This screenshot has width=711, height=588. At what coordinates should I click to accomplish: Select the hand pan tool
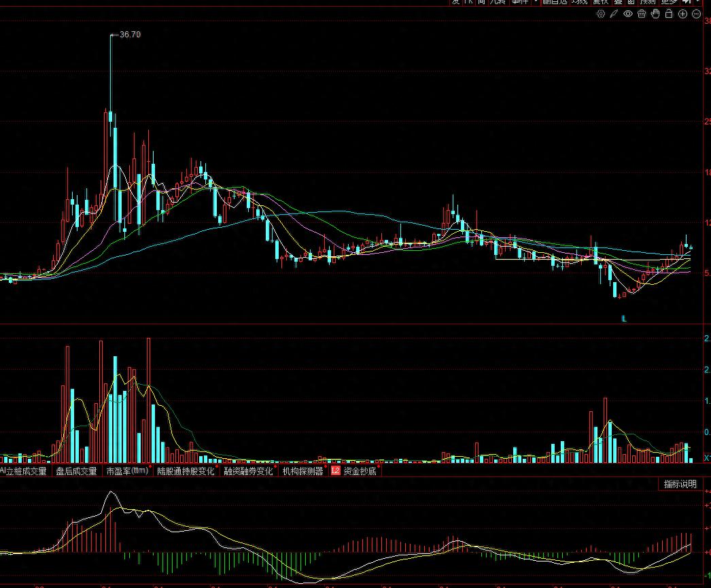(655, 14)
